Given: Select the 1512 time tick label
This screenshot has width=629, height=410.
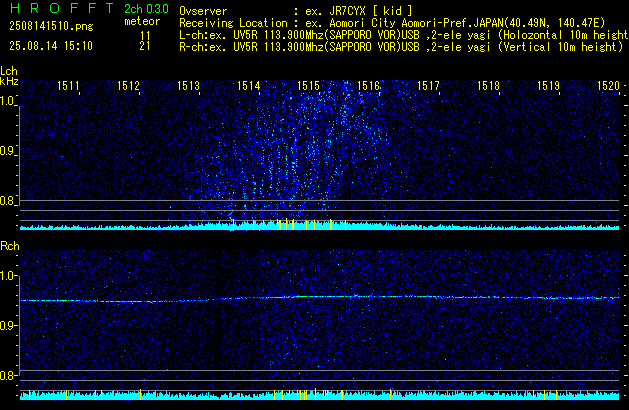Looking at the screenshot, I should click(128, 86).
